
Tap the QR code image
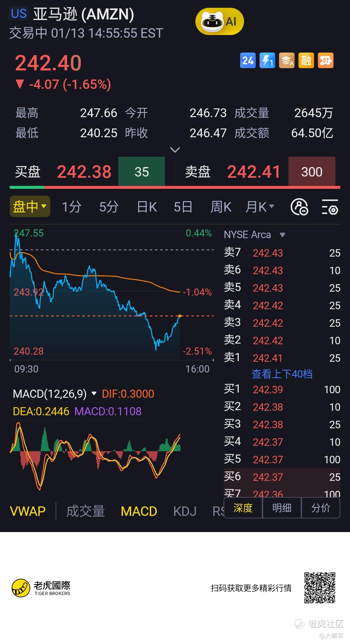(x=320, y=588)
